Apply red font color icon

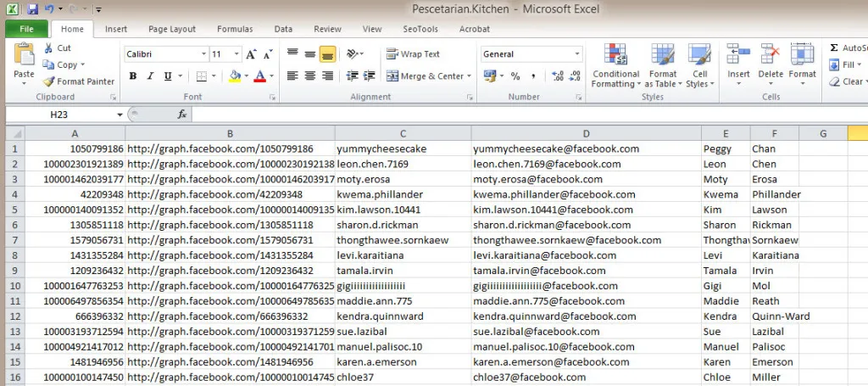coord(259,76)
